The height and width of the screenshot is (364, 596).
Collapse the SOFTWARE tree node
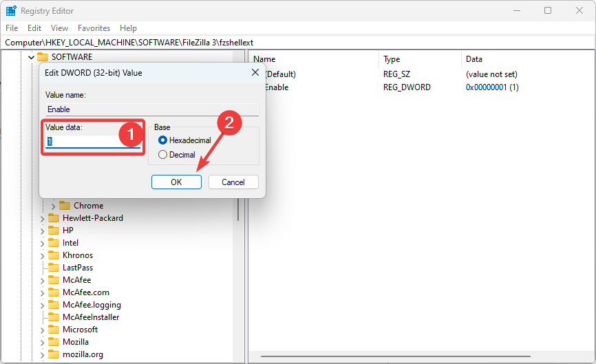point(31,57)
